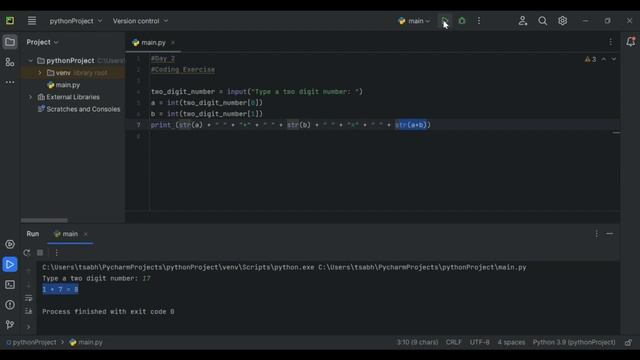Open the Version control dropdown
Screen dimensions: 640x360
pos(140,21)
